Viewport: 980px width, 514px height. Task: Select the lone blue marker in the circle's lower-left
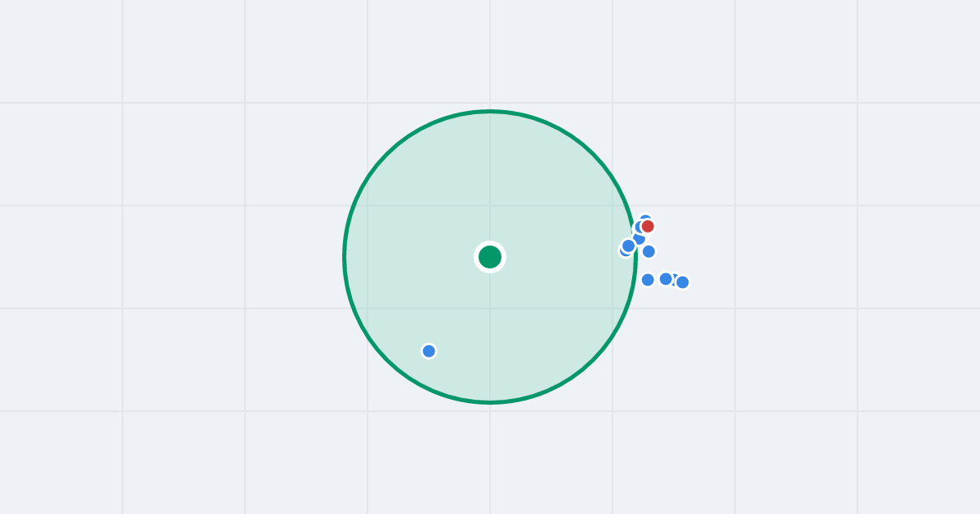(429, 351)
